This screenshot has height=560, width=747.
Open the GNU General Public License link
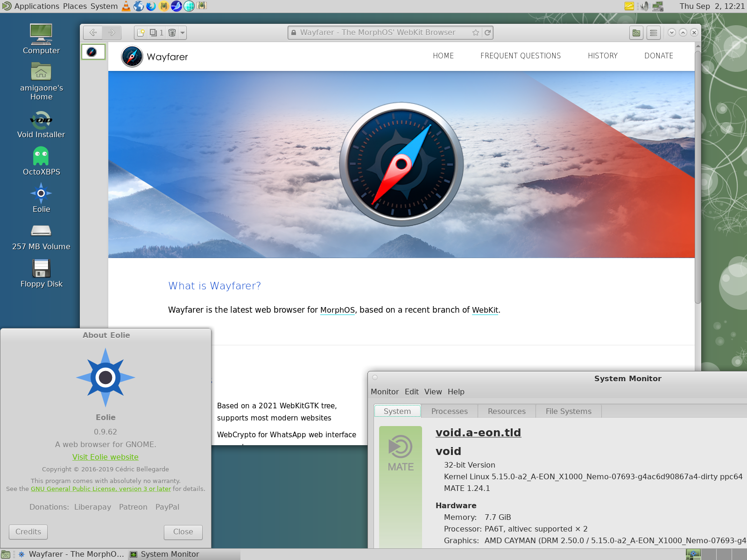[101, 489]
